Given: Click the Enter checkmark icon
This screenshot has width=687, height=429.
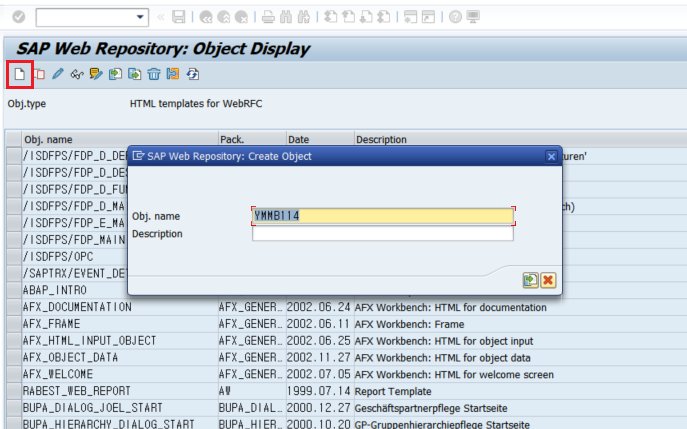Looking at the screenshot, I should pyautogui.click(x=18, y=17).
